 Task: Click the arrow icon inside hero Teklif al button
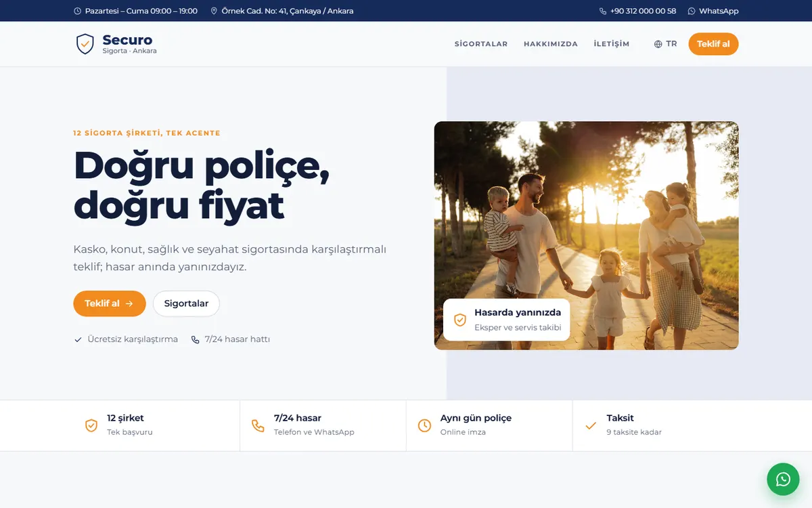[x=129, y=304]
